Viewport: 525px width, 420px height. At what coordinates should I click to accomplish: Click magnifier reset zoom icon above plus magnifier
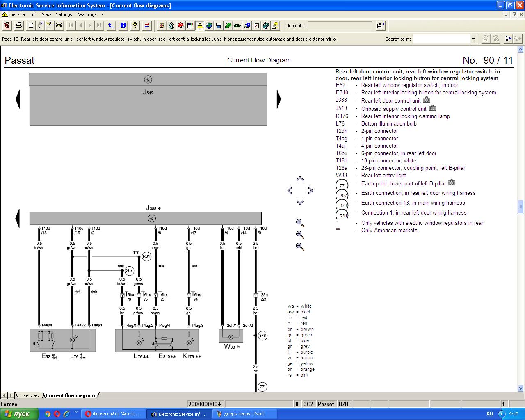(300, 223)
